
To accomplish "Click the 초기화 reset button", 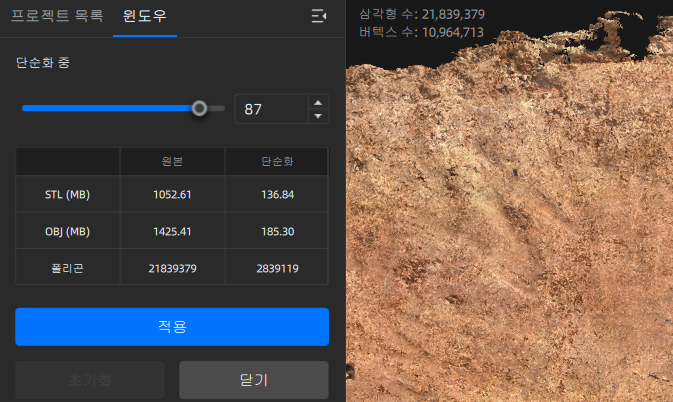I will coord(90,380).
